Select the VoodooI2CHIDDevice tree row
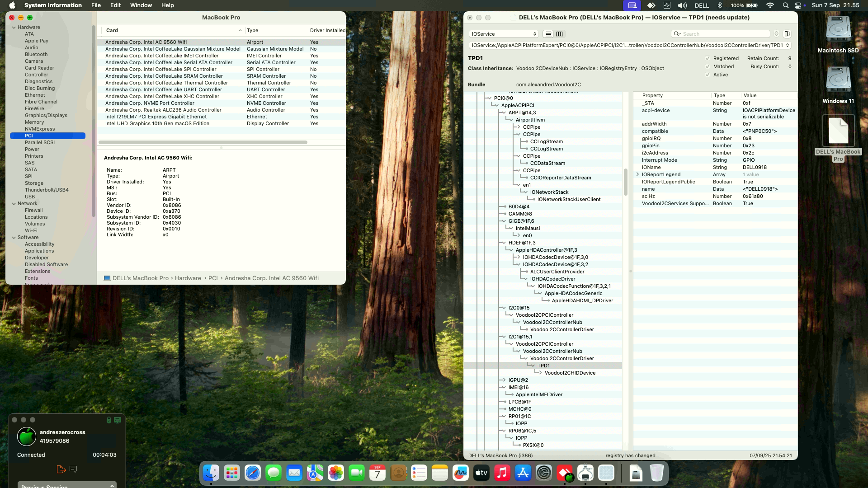Image resolution: width=868 pixels, height=488 pixels. point(570,373)
